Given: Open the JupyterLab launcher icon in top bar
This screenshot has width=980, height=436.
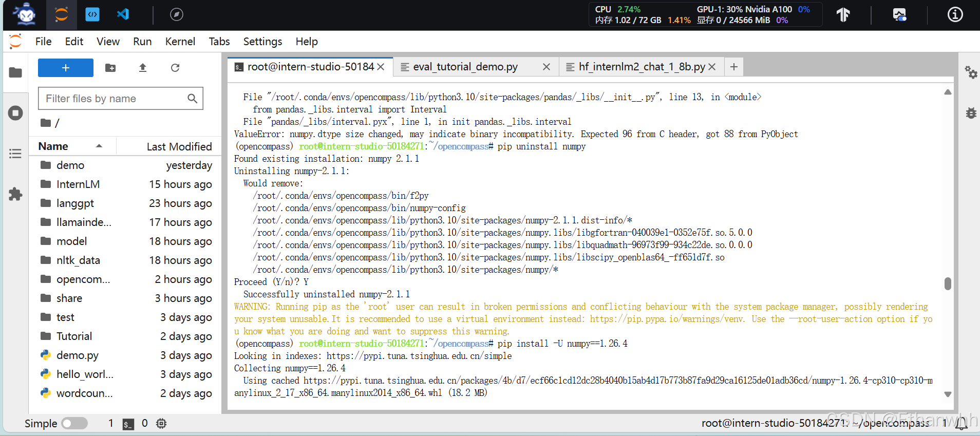Looking at the screenshot, I should [62, 14].
